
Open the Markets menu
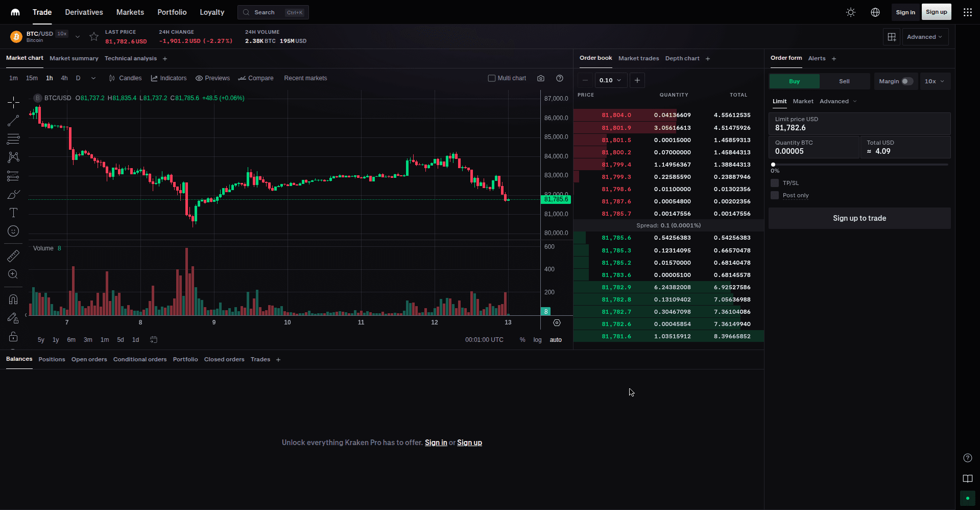[x=130, y=12]
